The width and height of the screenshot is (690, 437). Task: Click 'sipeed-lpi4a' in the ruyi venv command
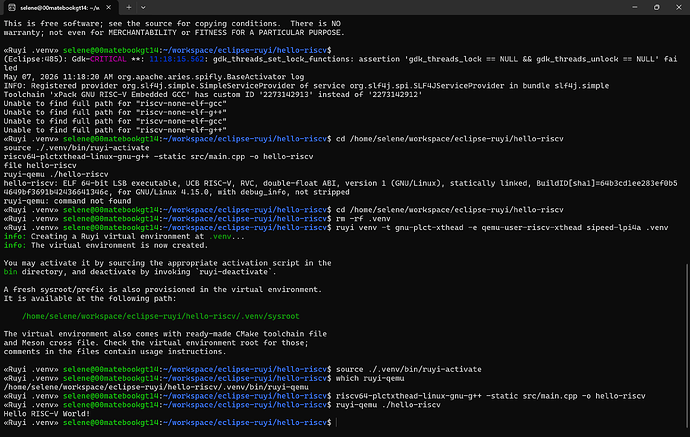614,228
